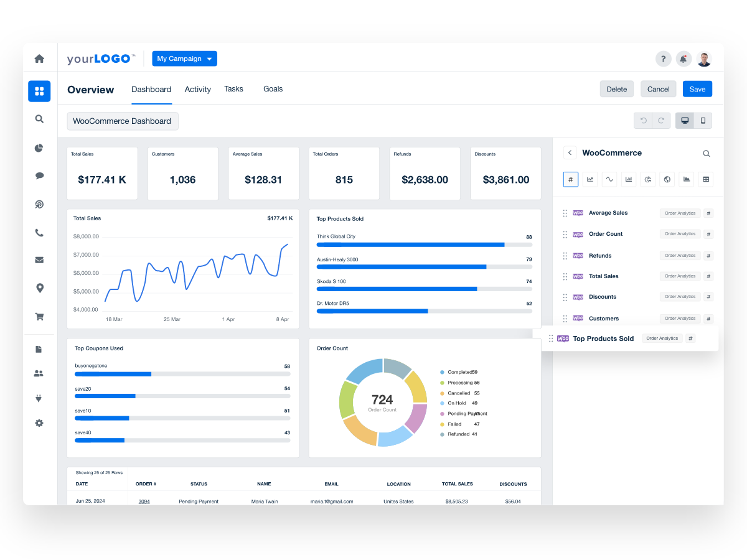The height and width of the screenshot is (560, 747).
Task: Open the shopping cart section in sidebar
Action: pos(39,316)
